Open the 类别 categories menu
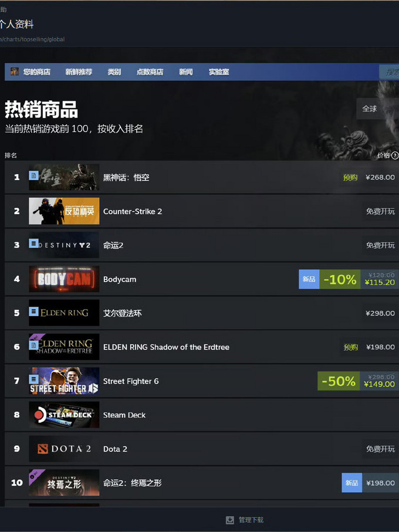Screen dimensions: 399x532 click(x=114, y=72)
